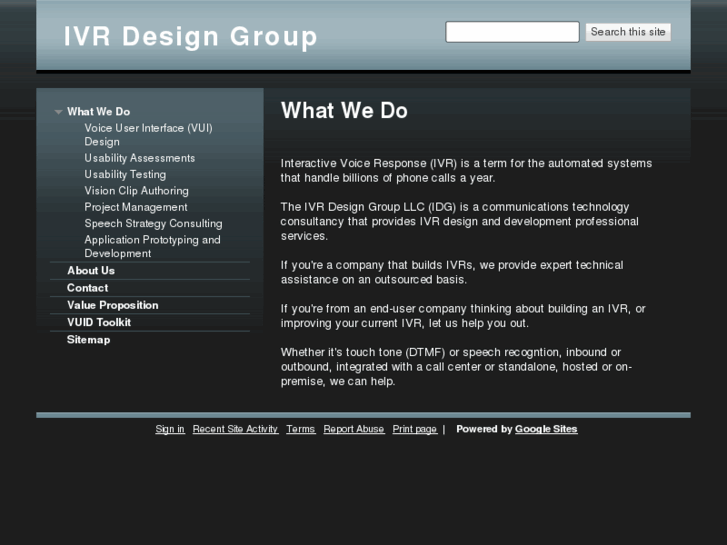Focus the site search text box
The height and width of the screenshot is (545, 727).
512,32
